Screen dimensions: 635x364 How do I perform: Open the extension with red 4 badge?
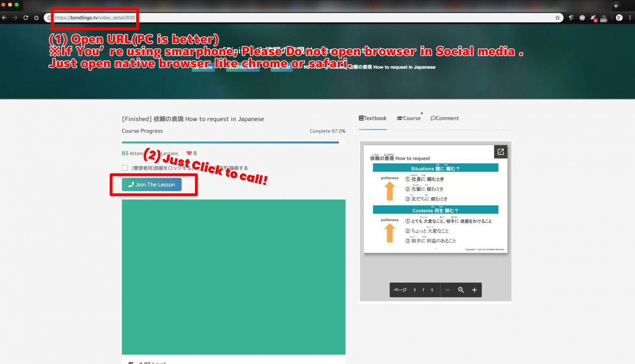(593, 18)
